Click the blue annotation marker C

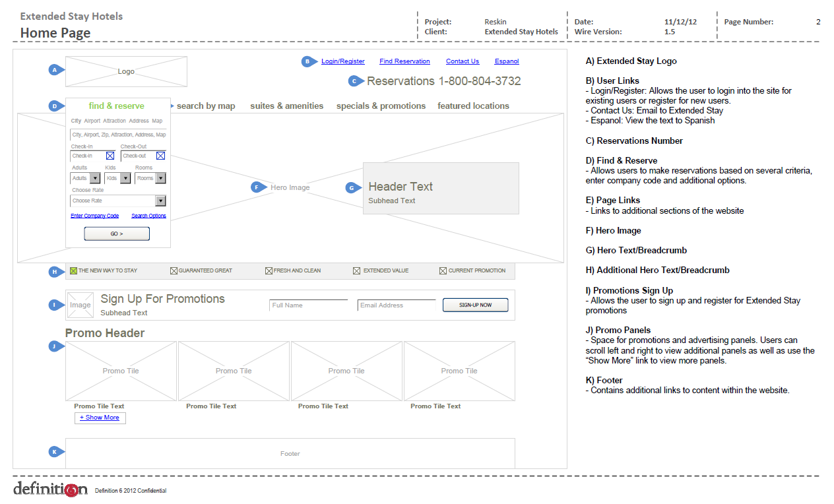356,81
